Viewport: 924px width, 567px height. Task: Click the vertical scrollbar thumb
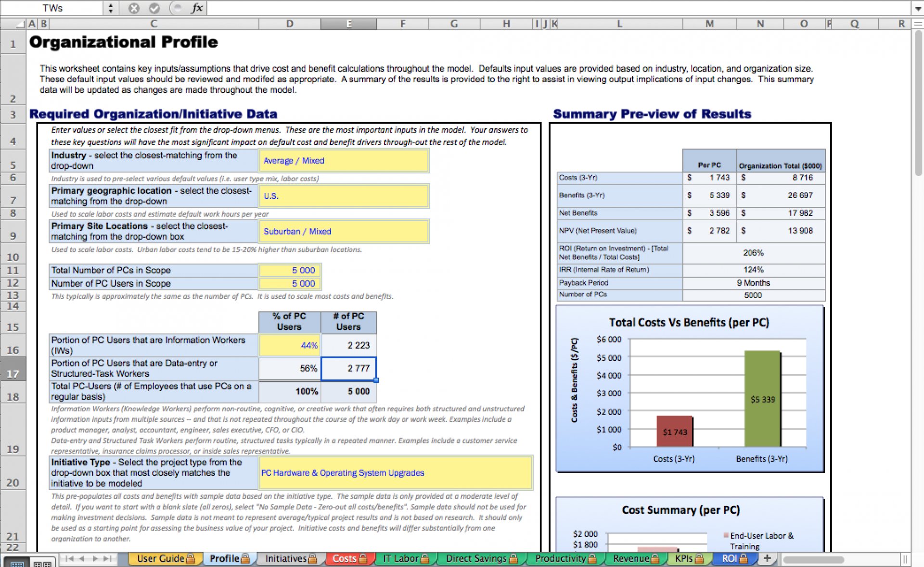(x=918, y=103)
